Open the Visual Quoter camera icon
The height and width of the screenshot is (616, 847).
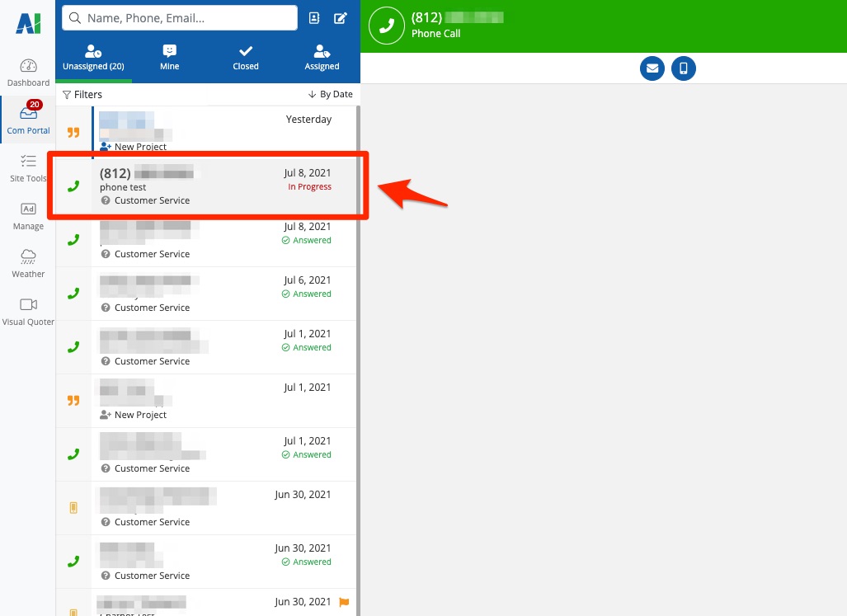point(28,305)
